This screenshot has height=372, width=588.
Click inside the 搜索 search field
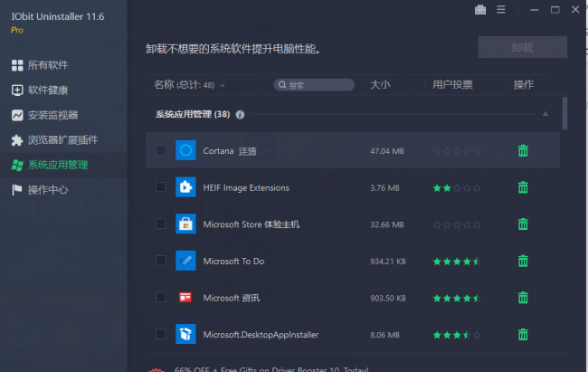click(314, 85)
